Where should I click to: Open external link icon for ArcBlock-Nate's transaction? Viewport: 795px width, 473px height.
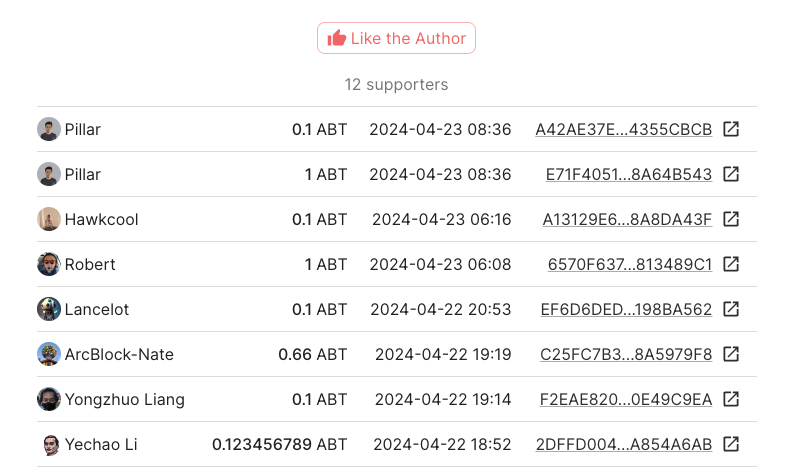[731, 354]
